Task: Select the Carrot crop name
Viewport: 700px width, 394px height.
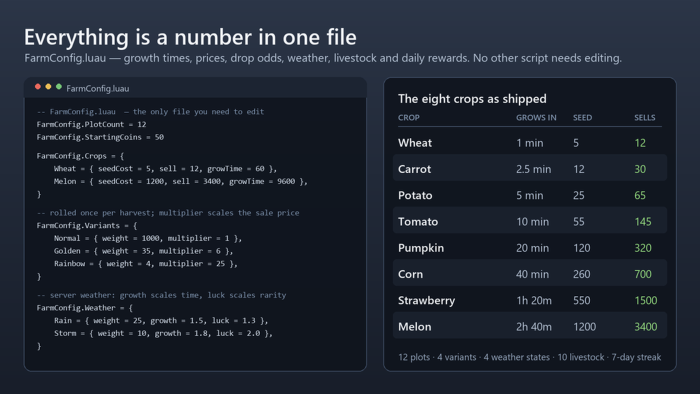Action: click(414, 169)
